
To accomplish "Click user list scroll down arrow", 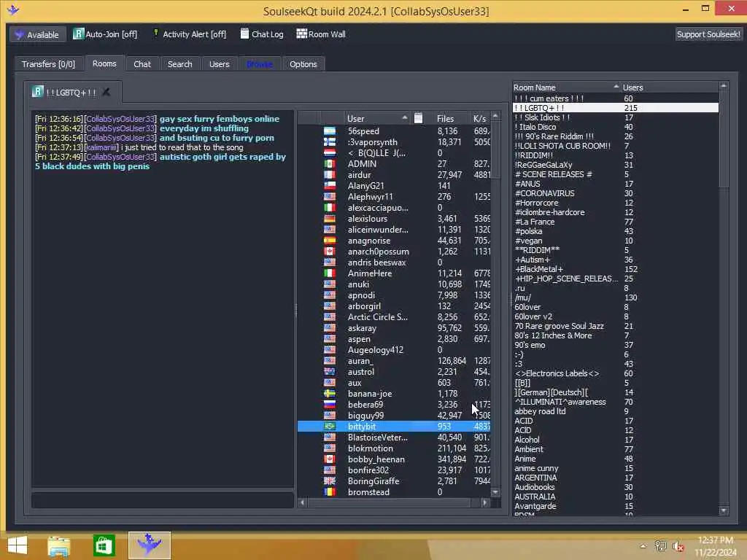I will 495,492.
